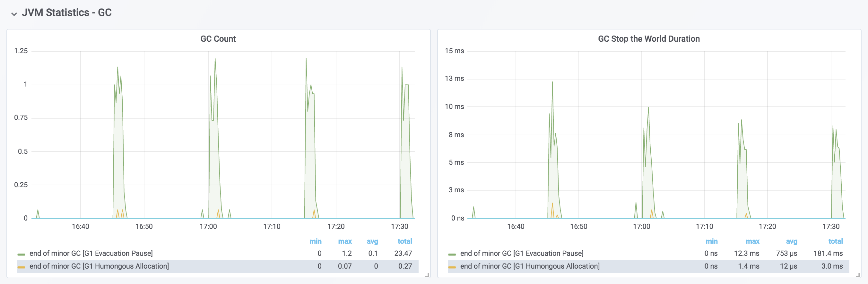Image resolution: width=868 pixels, height=284 pixels.
Task: Sort Stop the World legend by max column
Action: coord(752,241)
